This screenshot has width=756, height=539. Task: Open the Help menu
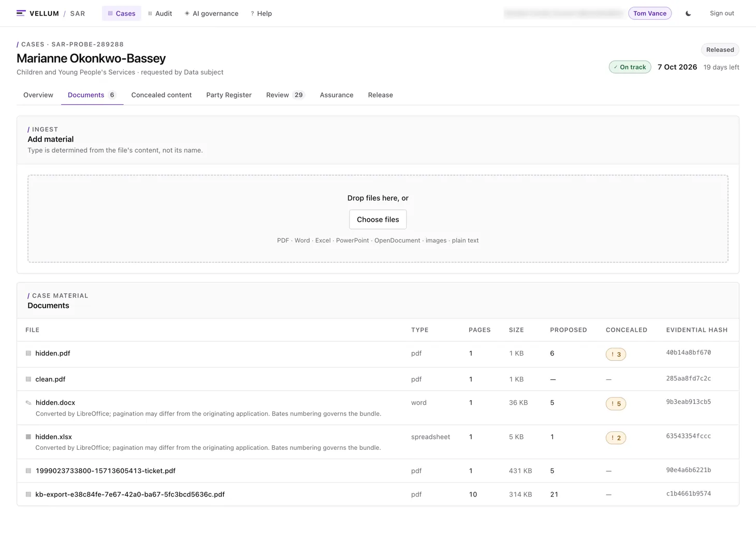coord(261,13)
